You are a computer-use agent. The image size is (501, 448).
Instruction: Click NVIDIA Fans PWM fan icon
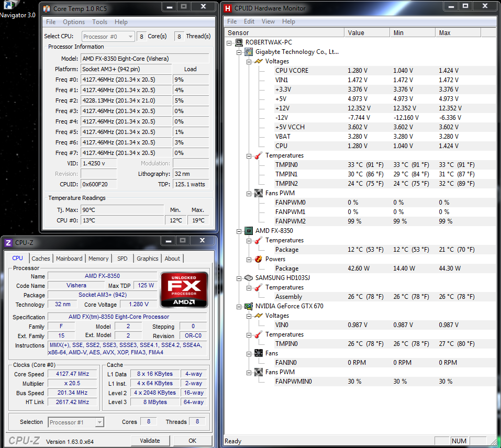pyautogui.click(x=258, y=372)
